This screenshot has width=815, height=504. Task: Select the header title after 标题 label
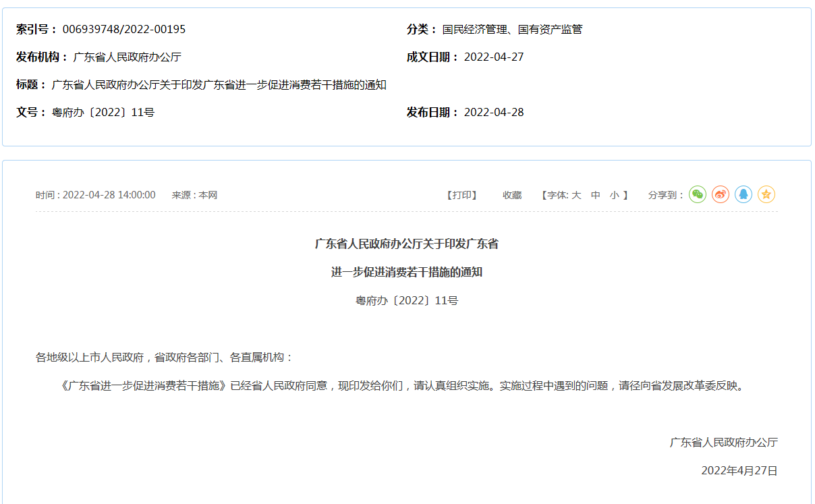pyautogui.click(x=219, y=84)
